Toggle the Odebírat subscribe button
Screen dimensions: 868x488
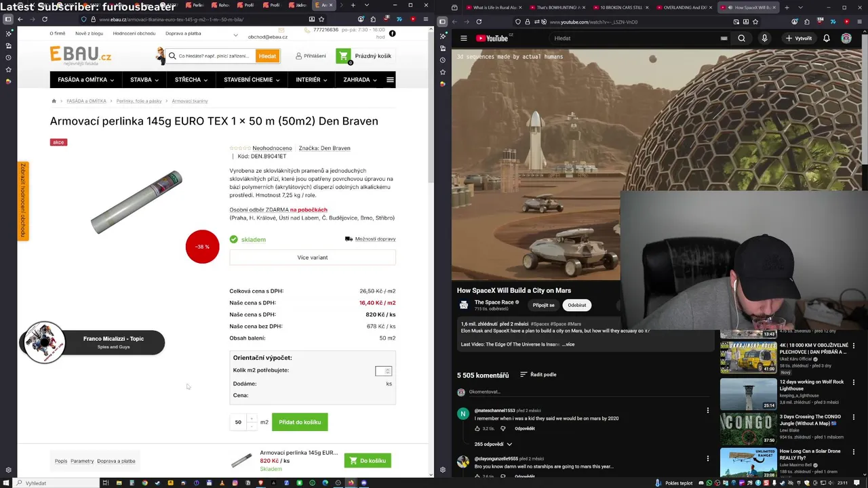[577, 305]
